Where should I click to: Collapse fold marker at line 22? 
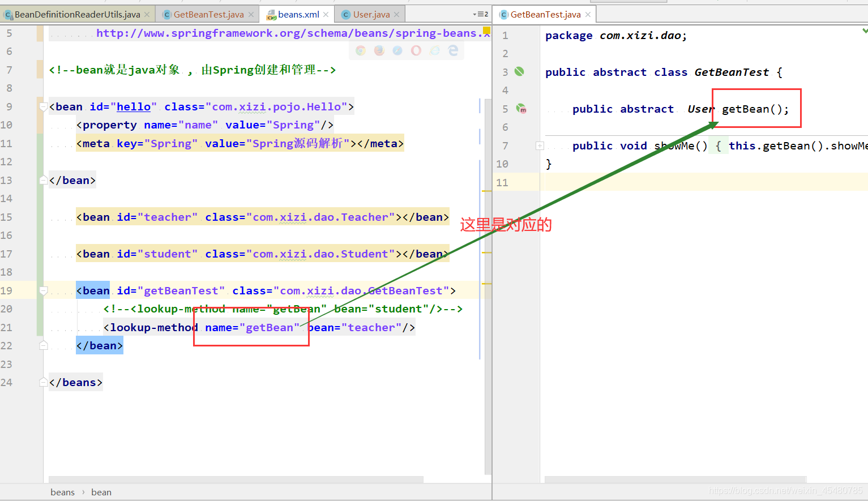44,345
